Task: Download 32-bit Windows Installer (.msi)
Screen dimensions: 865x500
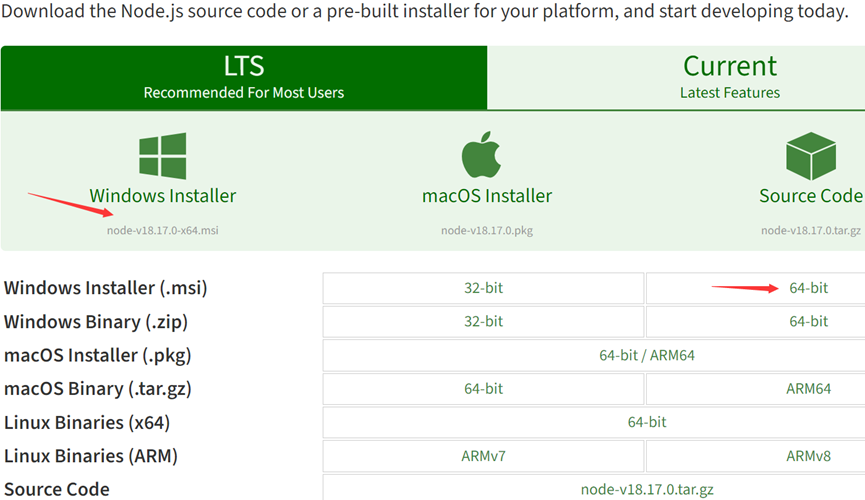Action: (483, 288)
